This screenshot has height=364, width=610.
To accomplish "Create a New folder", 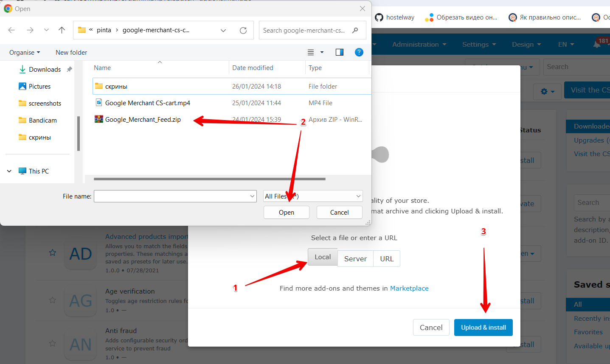I will [71, 53].
